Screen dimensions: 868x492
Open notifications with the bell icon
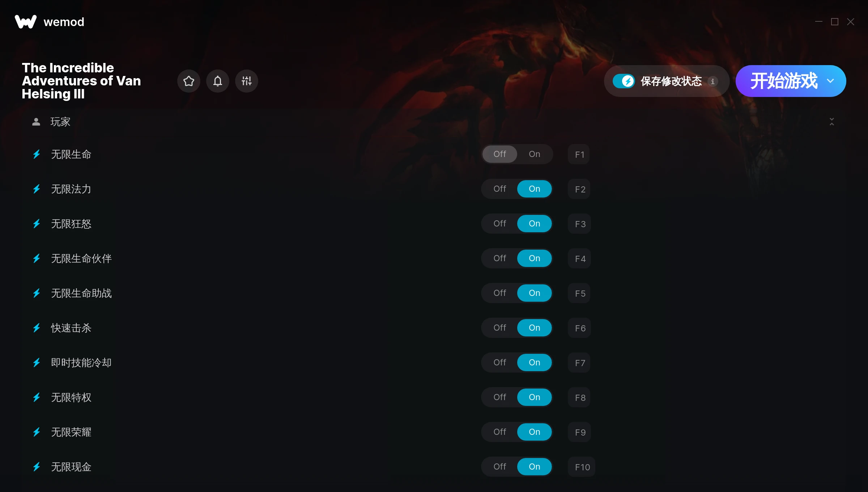click(x=217, y=81)
